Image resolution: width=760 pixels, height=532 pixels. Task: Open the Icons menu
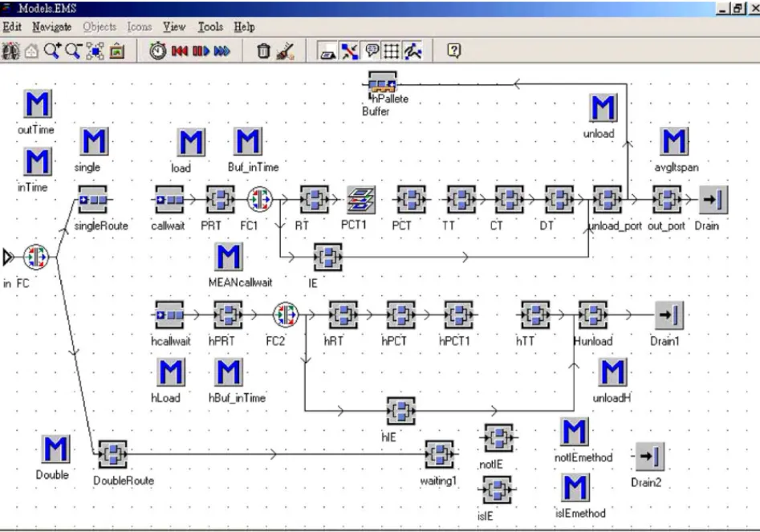pos(139,26)
